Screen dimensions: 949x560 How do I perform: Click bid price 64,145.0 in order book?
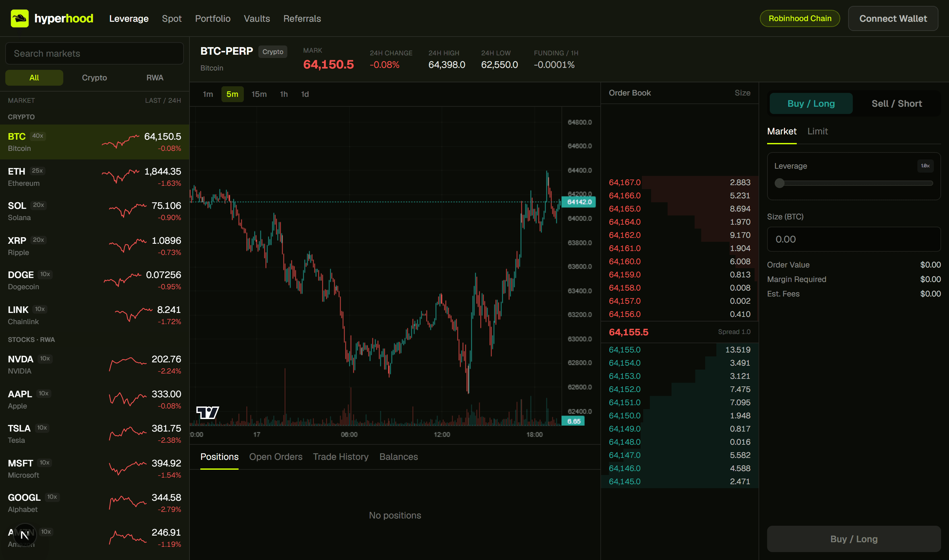[x=624, y=481]
